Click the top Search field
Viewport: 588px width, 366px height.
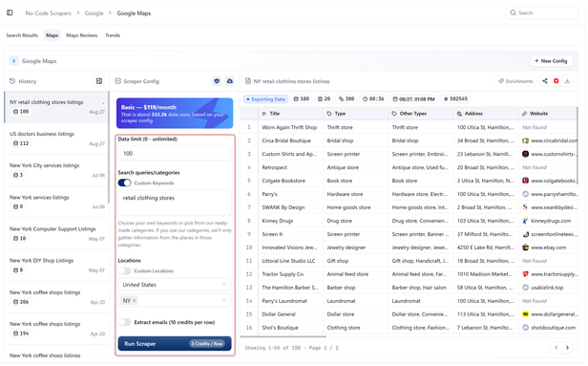pyautogui.click(x=541, y=12)
